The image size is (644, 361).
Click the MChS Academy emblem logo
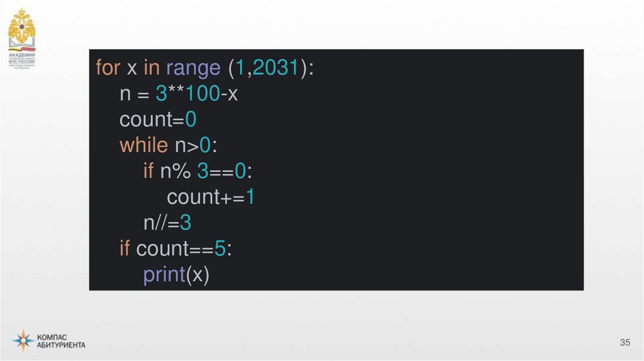(x=21, y=30)
